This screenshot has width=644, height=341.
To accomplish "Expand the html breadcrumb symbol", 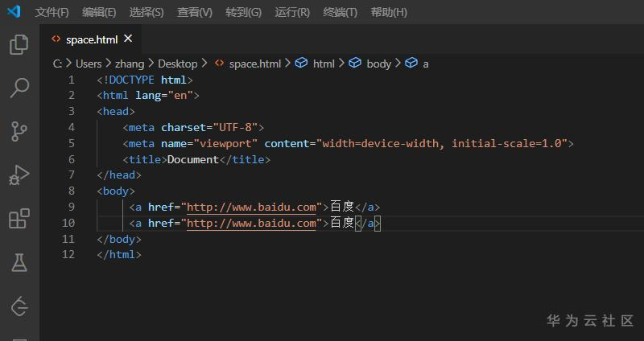I will (324, 63).
